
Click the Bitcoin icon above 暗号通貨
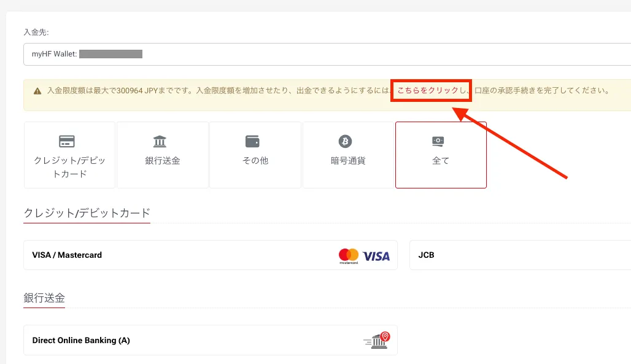(346, 142)
